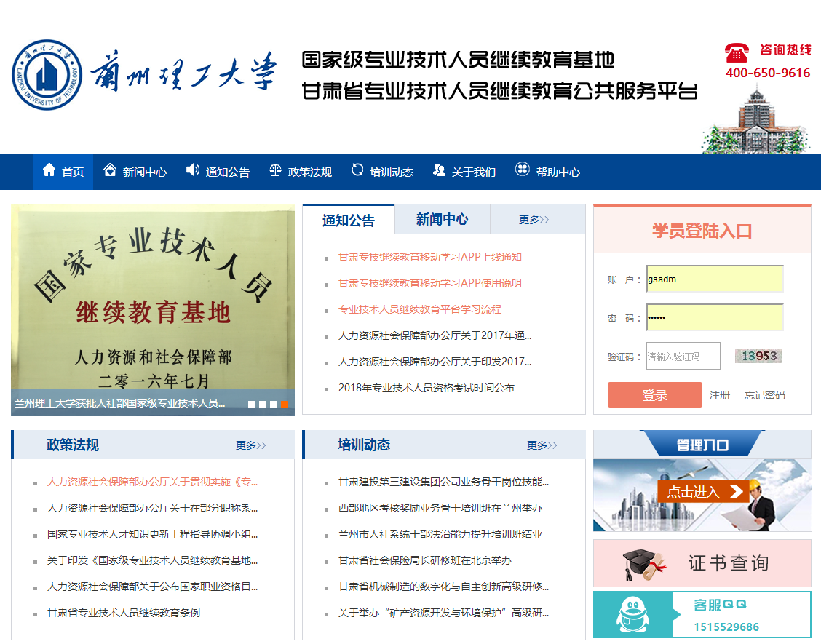Open policy 人力资源社会保障部办公厅关于在部分职称系...
821x644 pixels.
(x=152, y=509)
